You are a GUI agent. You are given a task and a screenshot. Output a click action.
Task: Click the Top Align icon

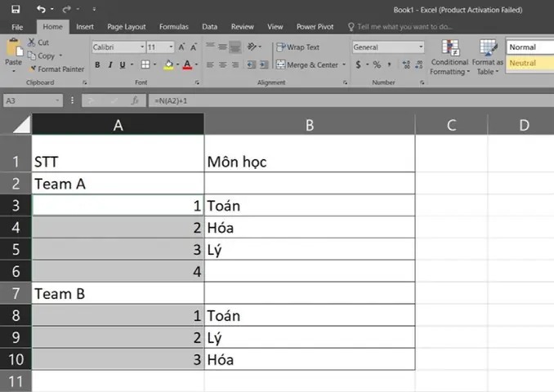(210, 47)
